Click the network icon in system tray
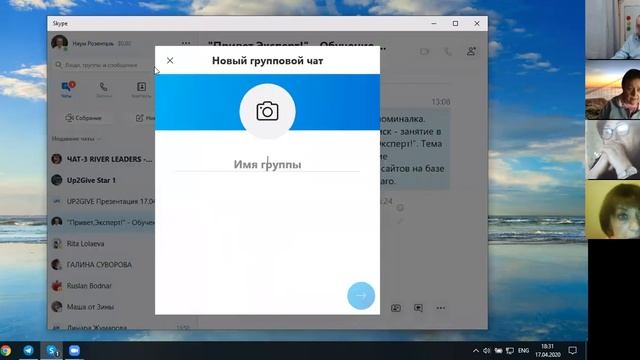 tap(510, 351)
